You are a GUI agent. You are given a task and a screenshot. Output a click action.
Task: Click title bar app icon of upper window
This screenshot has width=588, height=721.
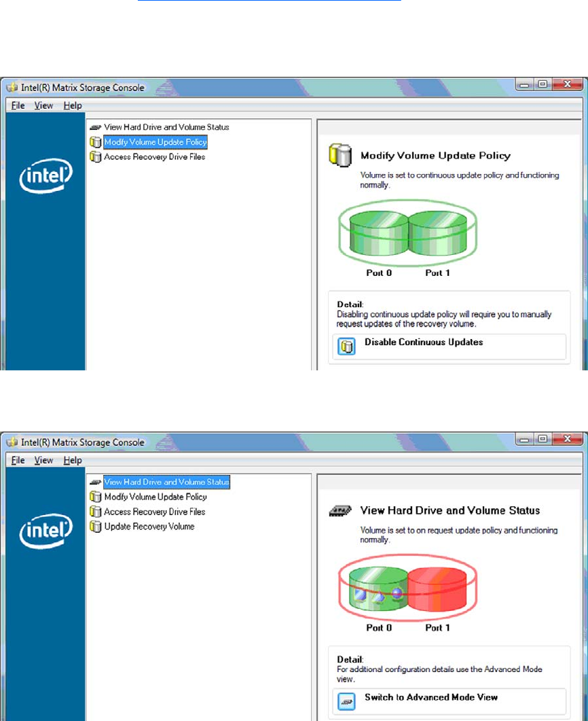12,88
